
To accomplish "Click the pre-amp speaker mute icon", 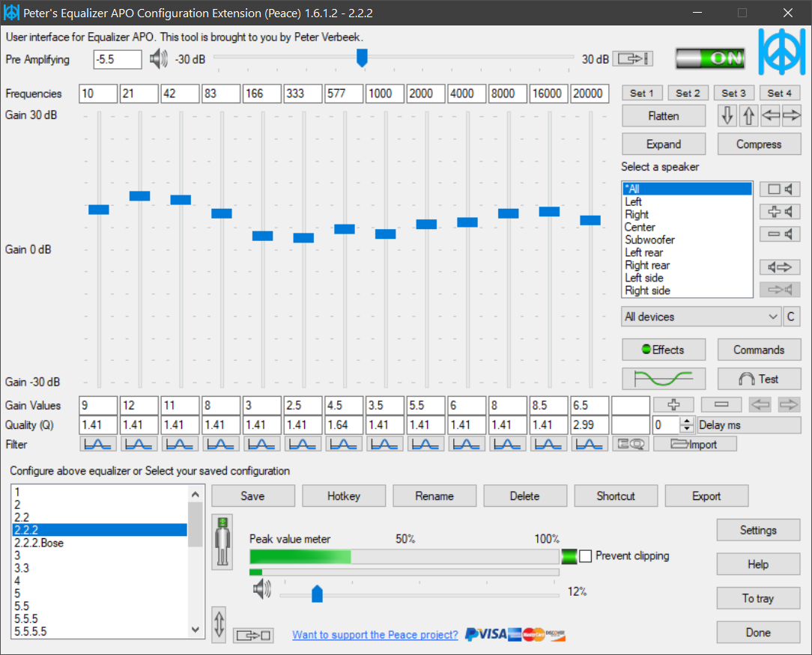I will [x=159, y=59].
